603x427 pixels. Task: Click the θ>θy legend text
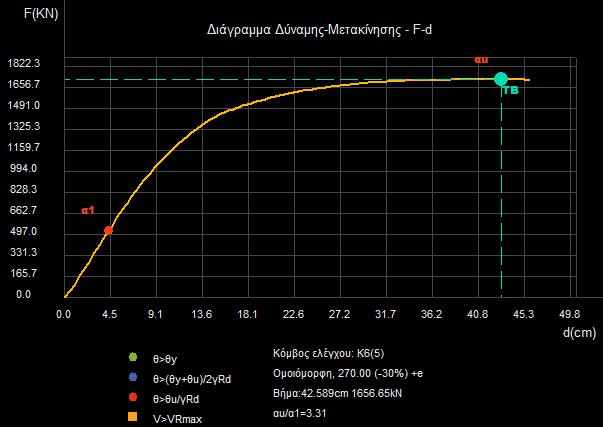pos(165,360)
